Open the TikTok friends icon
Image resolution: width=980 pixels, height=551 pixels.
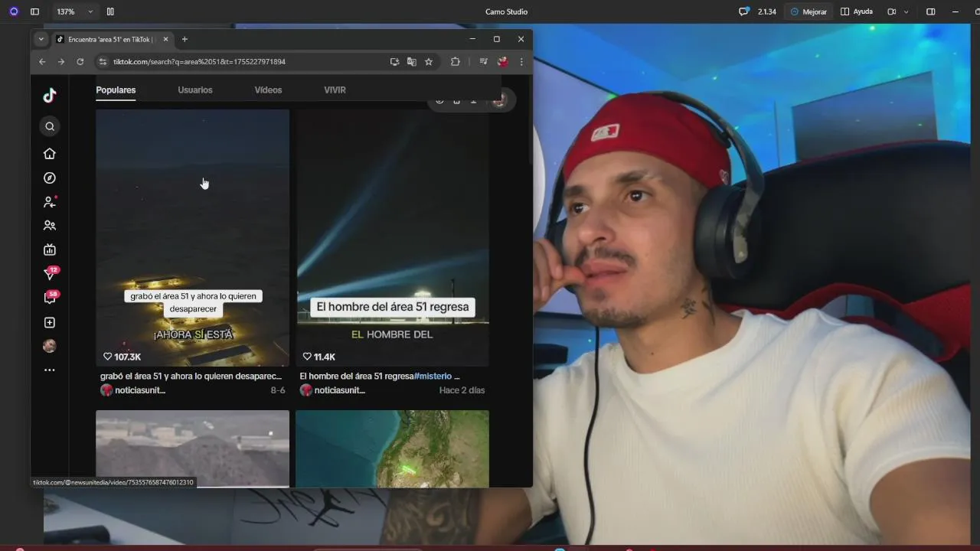(x=50, y=226)
